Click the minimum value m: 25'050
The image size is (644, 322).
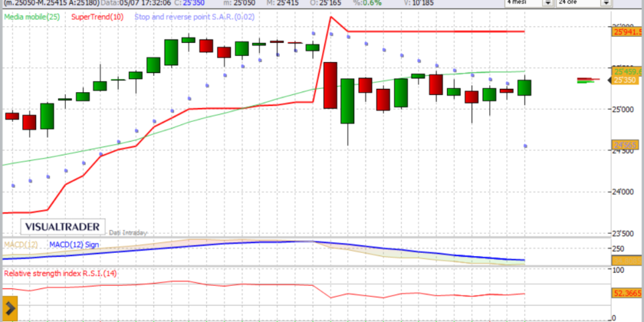tap(239, 2)
